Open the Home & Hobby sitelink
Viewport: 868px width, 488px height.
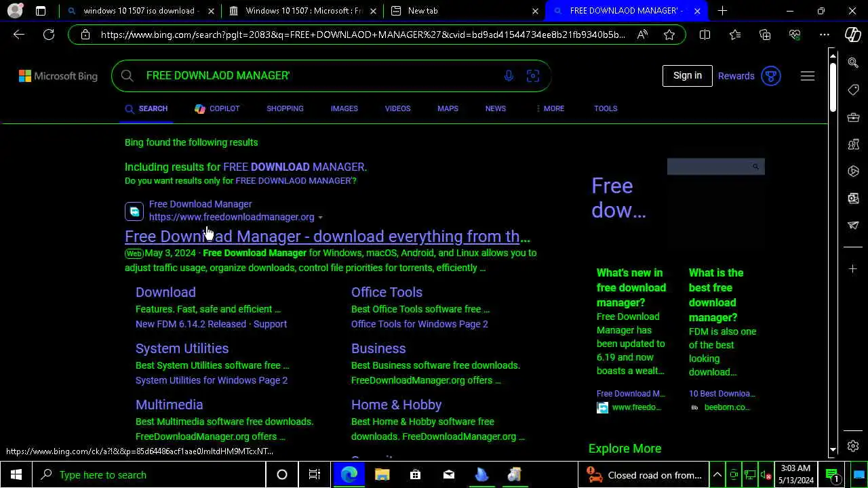tap(396, 405)
